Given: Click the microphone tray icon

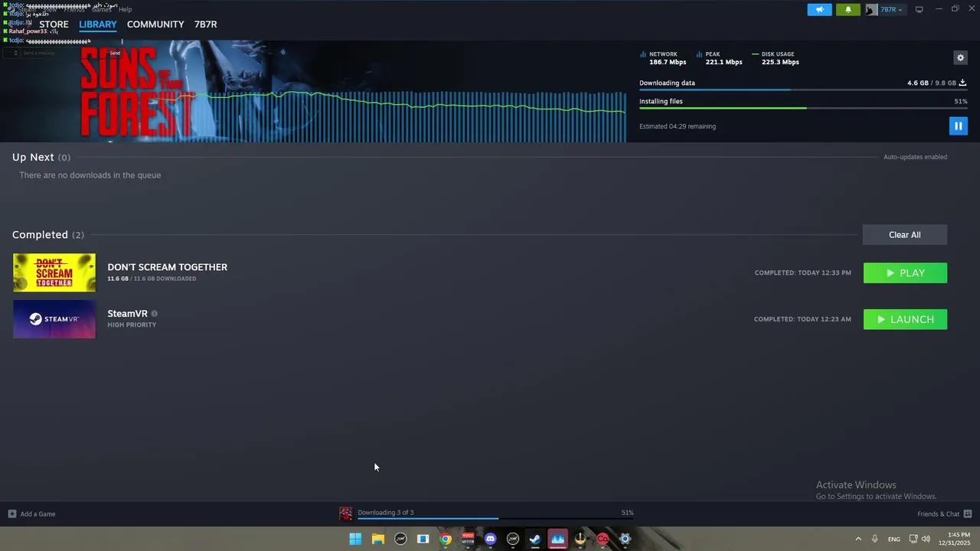Looking at the screenshot, I should (x=874, y=539).
